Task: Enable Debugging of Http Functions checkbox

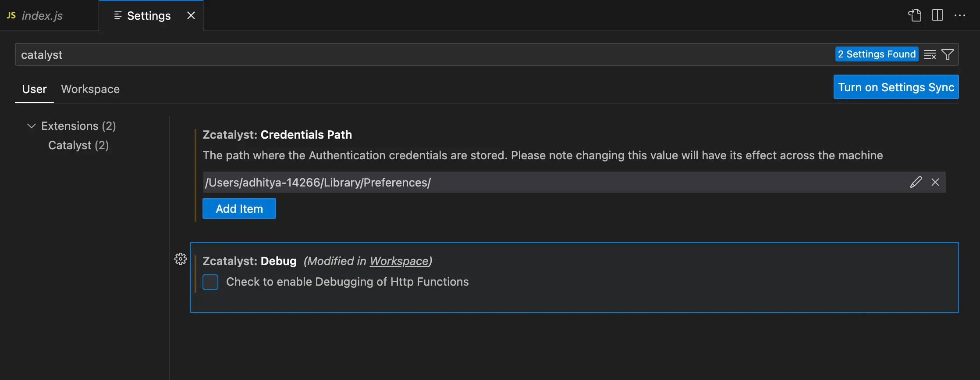Action: click(x=210, y=282)
